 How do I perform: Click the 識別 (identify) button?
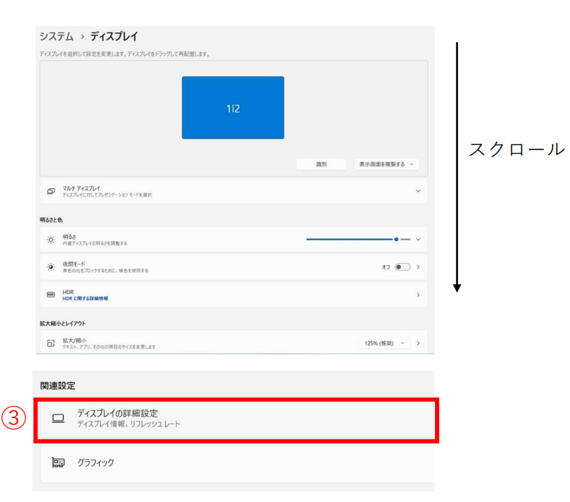click(x=321, y=164)
